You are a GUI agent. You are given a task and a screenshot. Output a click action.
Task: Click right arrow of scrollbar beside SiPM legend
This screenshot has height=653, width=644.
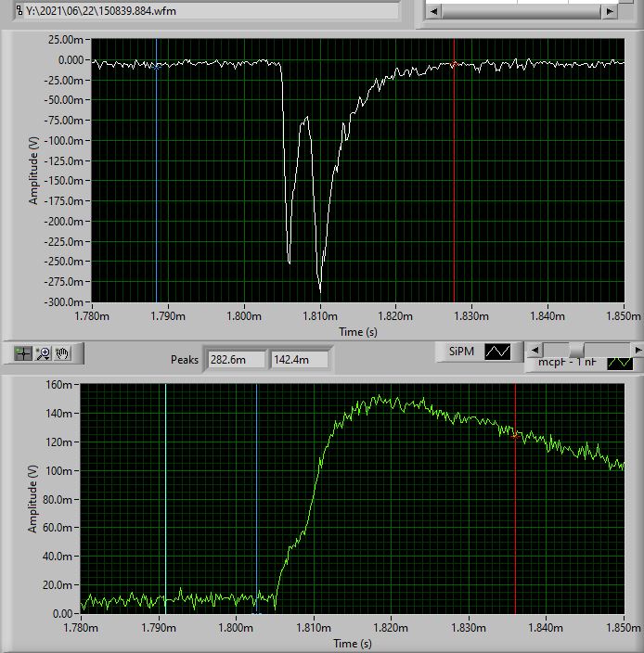638,351
